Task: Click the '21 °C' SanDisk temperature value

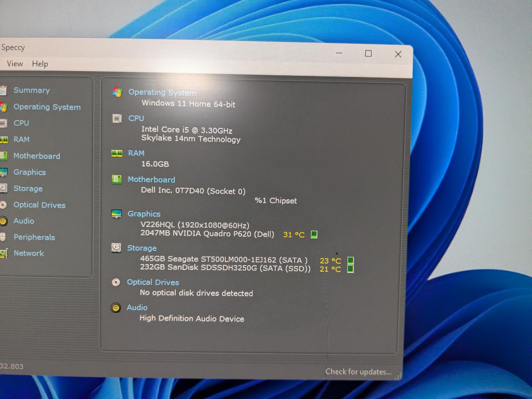Action: coord(330,269)
